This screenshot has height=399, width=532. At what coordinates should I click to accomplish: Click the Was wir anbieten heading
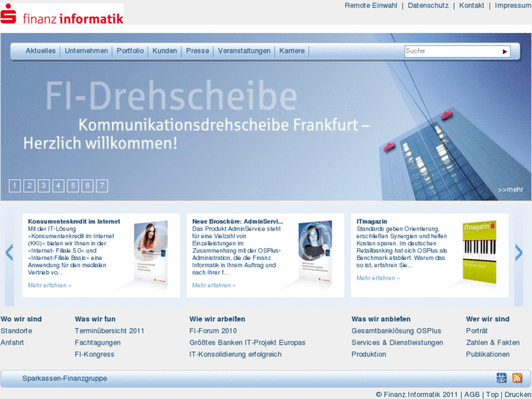[381, 319]
